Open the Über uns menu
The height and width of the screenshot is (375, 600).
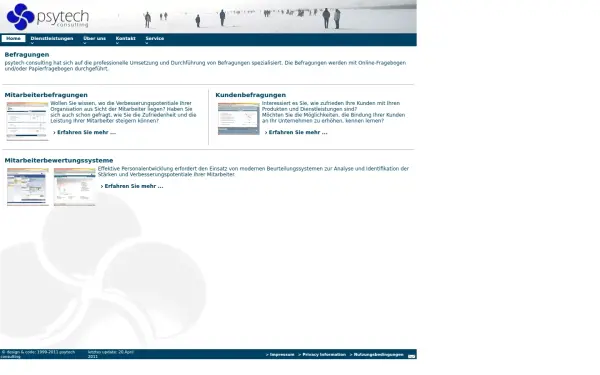(95, 39)
